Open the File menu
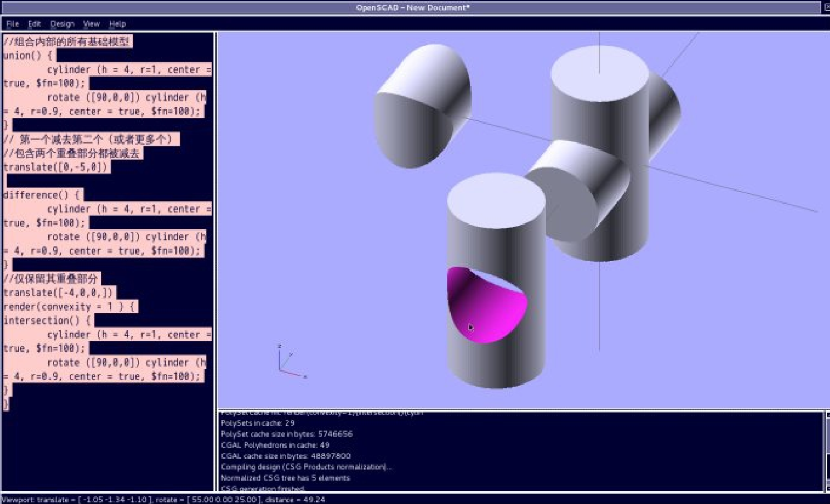830x504 pixels. click(12, 24)
